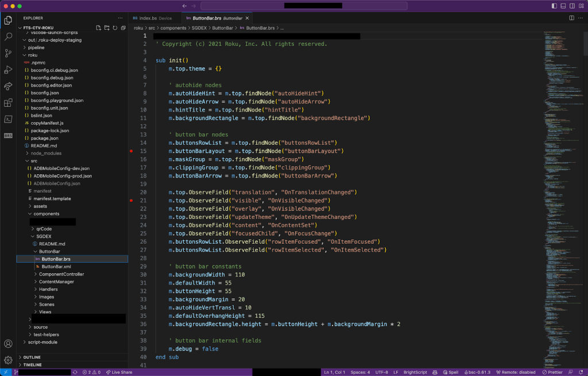Viewport: 588px width, 376px height.
Task: Click the Refresh Explorer icon
Action: [115, 28]
